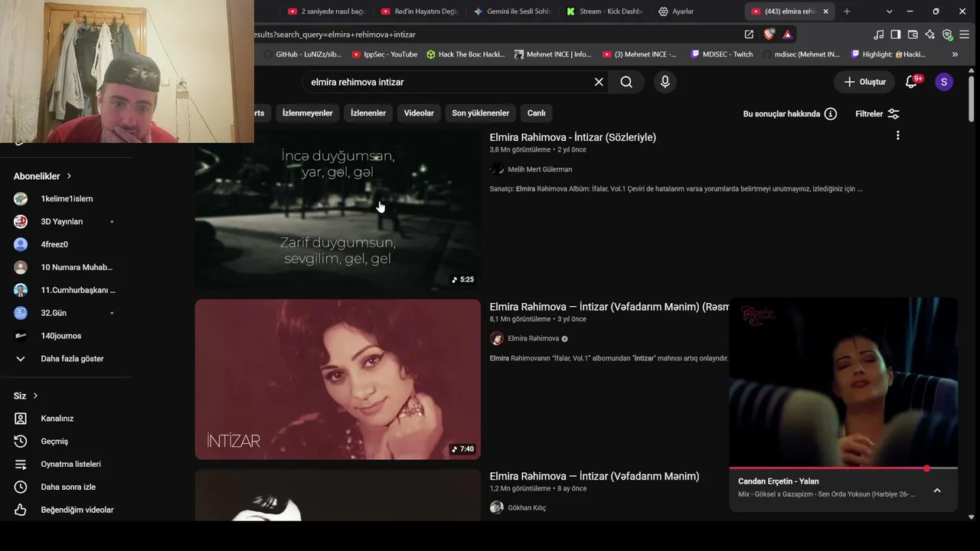Open the GitHub - LuNiZz bookmark

(303, 54)
